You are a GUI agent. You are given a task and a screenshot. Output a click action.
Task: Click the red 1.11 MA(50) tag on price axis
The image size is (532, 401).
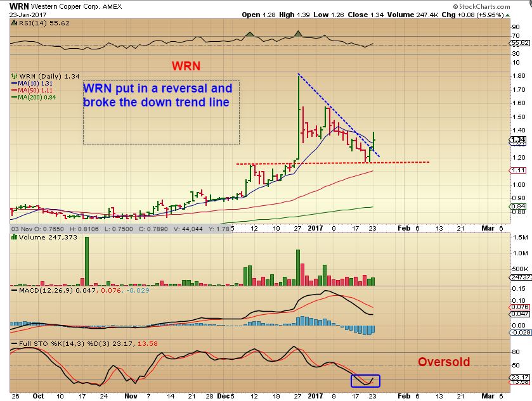518,170
